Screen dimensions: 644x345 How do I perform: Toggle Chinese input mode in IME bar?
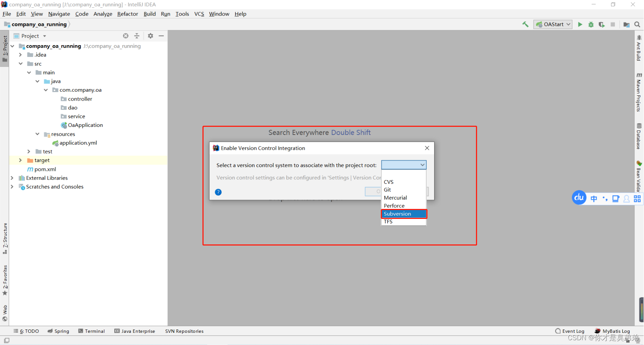pyautogui.click(x=594, y=199)
